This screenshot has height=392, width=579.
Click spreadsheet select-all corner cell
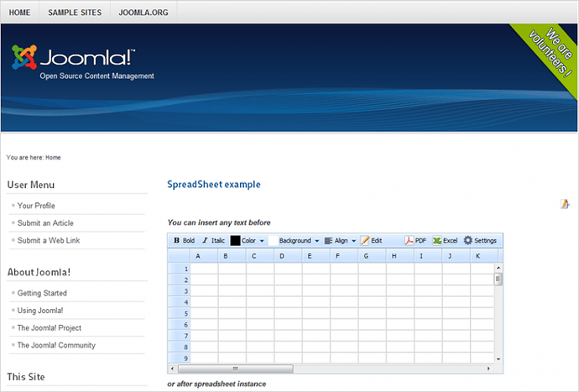(179, 256)
